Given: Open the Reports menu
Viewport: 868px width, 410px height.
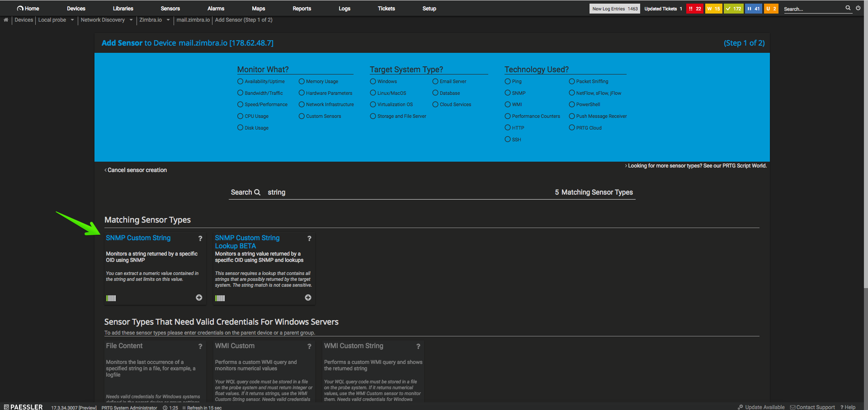Looking at the screenshot, I should tap(302, 9).
